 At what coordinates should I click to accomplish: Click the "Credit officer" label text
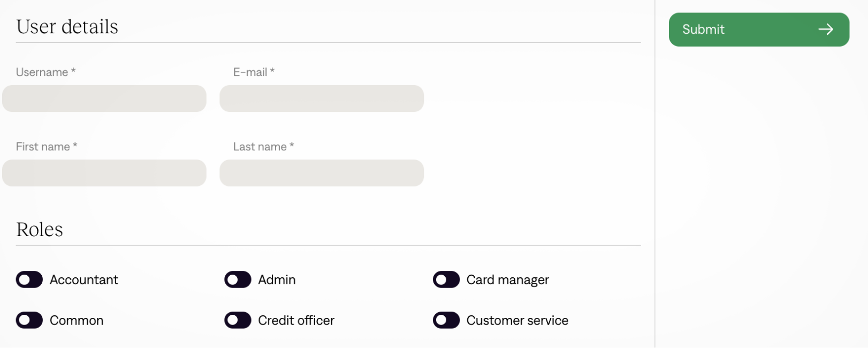(x=296, y=320)
